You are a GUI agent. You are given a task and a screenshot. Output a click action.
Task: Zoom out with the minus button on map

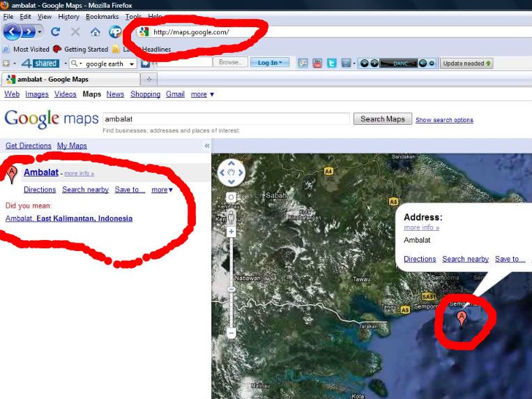click(x=231, y=333)
